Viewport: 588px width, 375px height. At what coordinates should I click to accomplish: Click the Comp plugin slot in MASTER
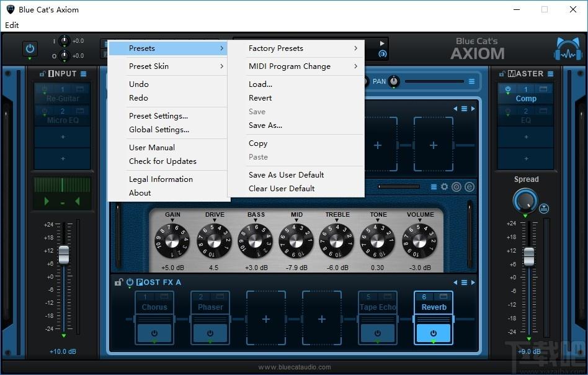point(526,94)
